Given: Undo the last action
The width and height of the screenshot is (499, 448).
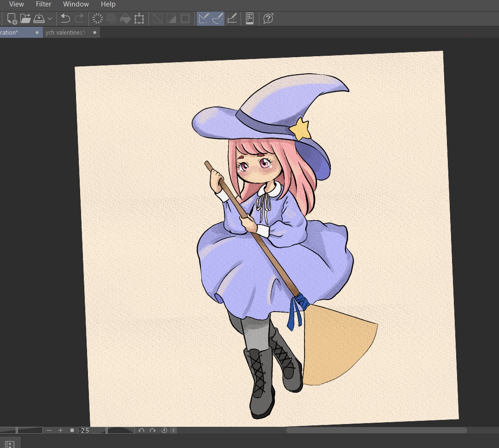Looking at the screenshot, I should (x=65, y=19).
